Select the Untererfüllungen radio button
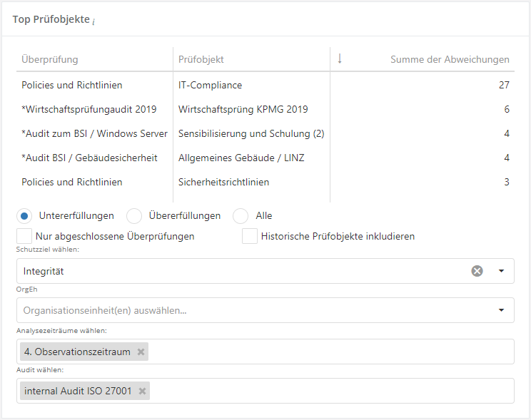 pos(24,215)
